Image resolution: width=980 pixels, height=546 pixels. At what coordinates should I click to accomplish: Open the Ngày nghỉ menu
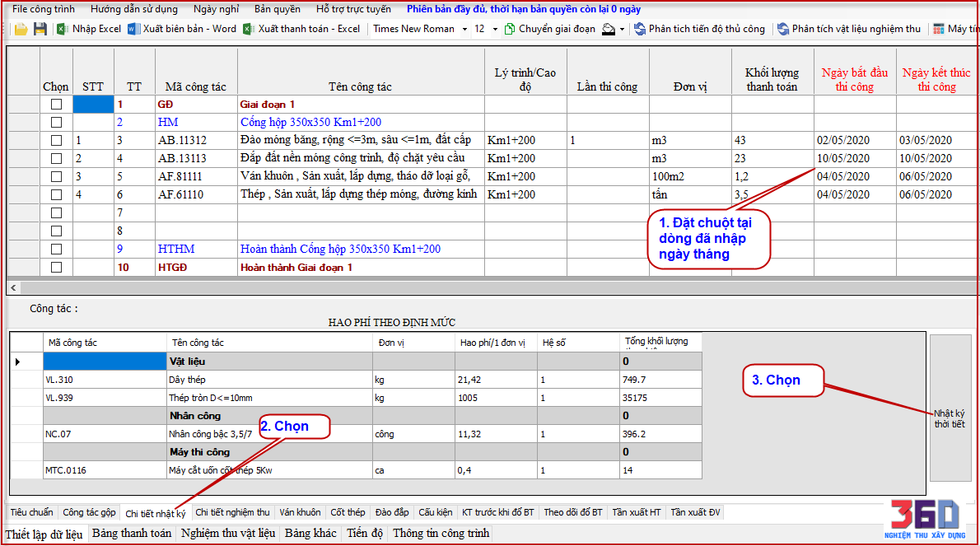click(x=216, y=9)
